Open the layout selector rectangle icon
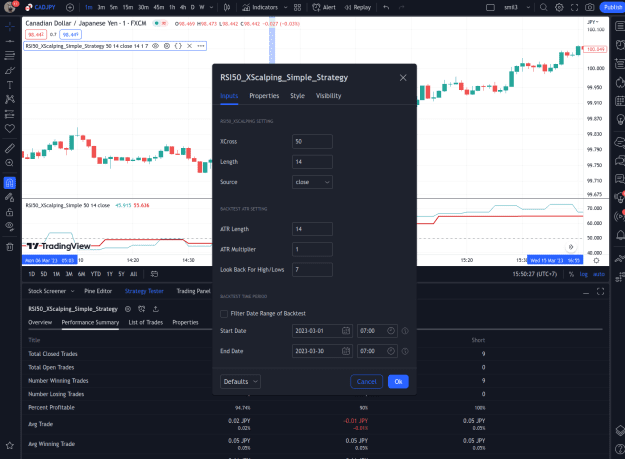The image size is (625, 459). click(x=490, y=7)
